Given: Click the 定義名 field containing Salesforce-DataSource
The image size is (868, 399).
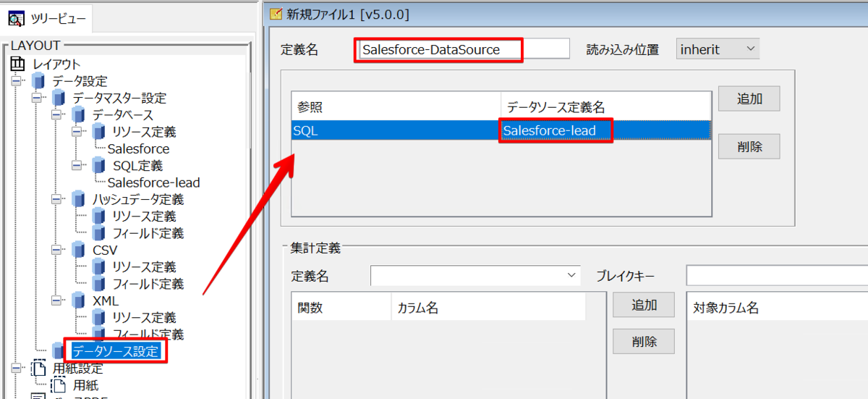Looking at the screenshot, I should click(464, 49).
